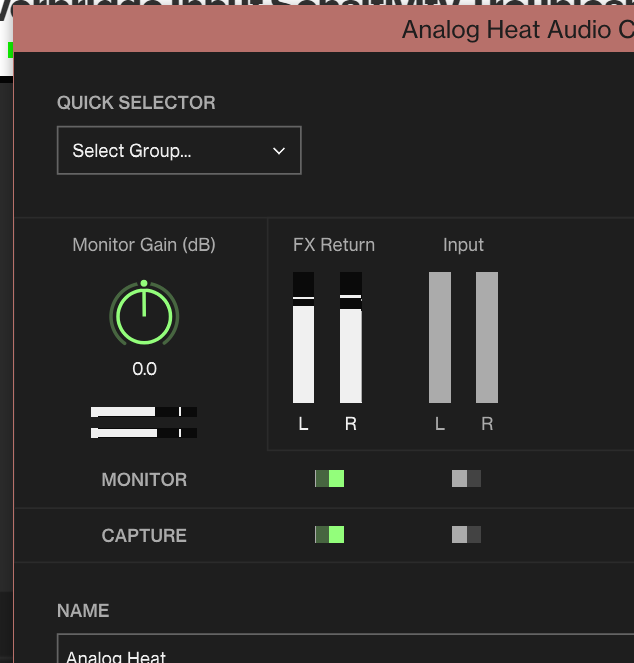Click the FX Return column header

point(334,245)
